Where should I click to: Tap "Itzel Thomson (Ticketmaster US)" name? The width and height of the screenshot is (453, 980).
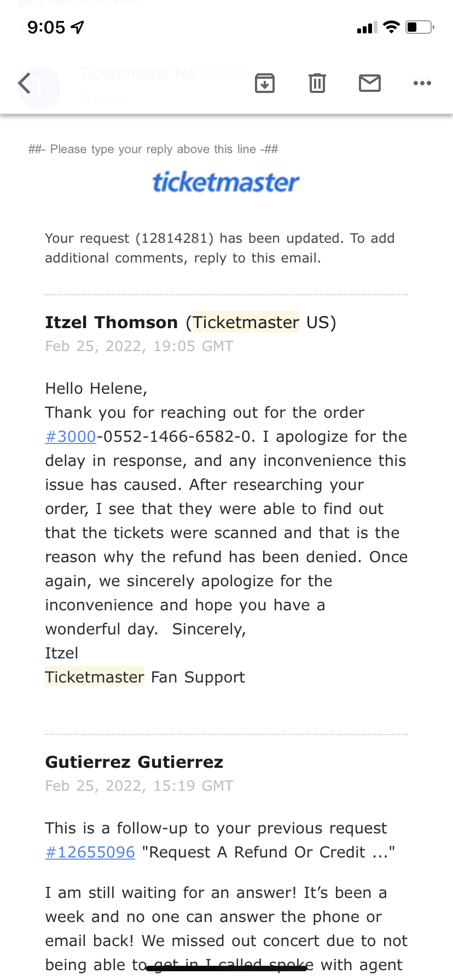[190, 322]
